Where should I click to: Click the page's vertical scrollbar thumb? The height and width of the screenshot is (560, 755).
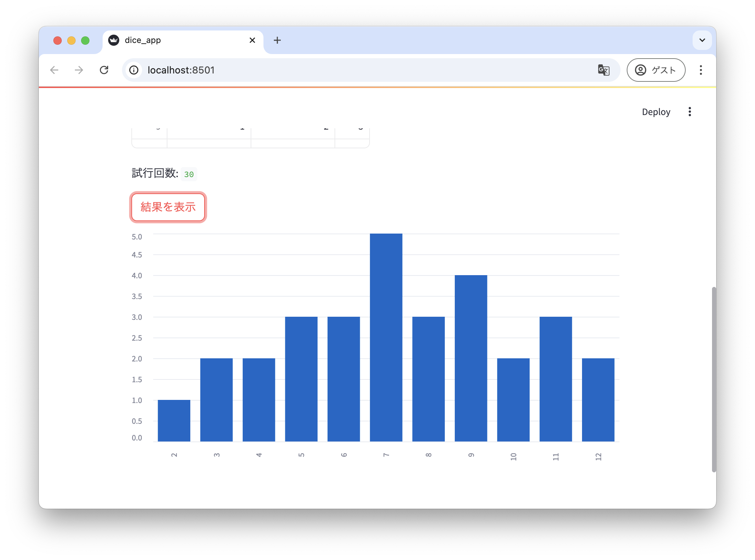(713, 379)
